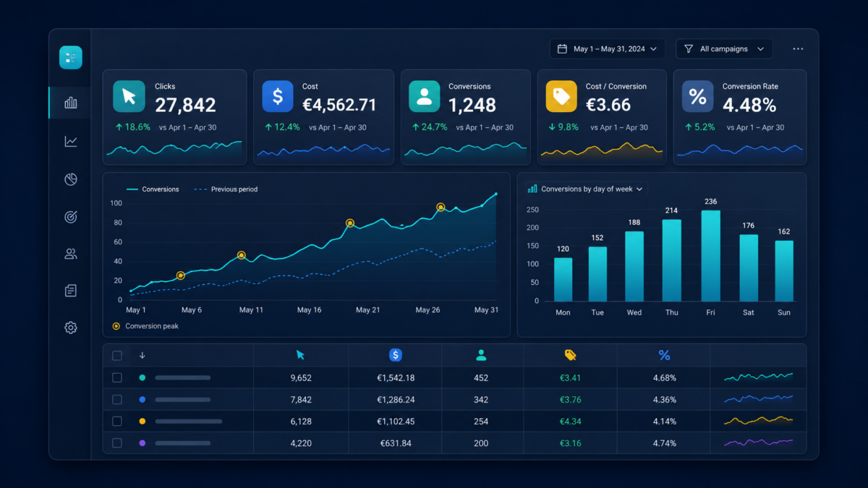Image resolution: width=868 pixels, height=488 pixels.
Task: Sort table by the cursor clicks column icon
Action: coord(300,355)
